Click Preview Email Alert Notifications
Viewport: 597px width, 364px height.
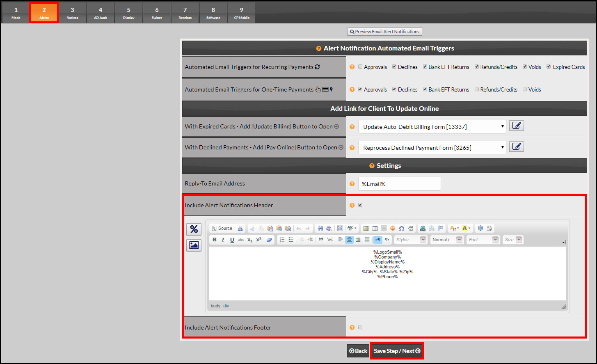pos(384,32)
